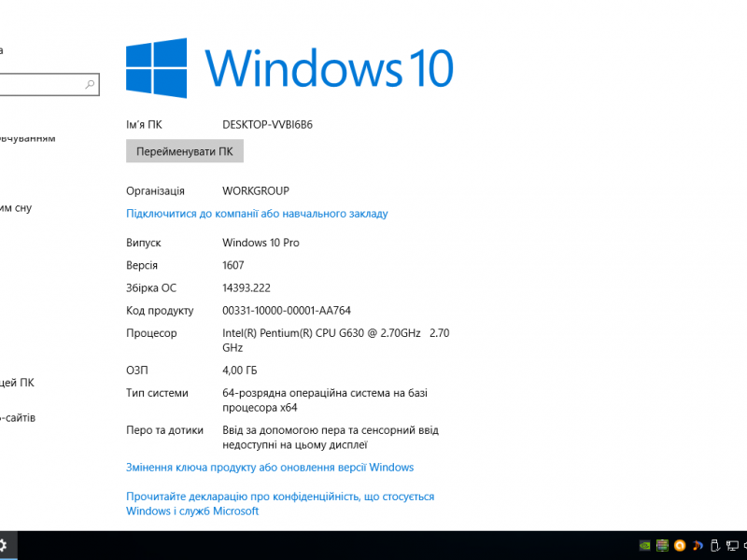Image resolution: width=747 pixels, height=560 pixels.
Task: Click the Версія label
Action: click(x=142, y=265)
